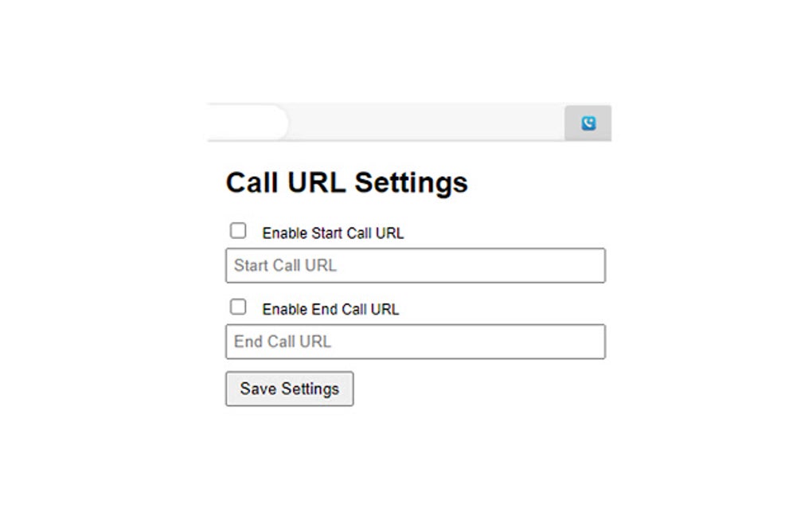Click the Call URL Settings heading
This screenshot has height=508, width=812.
(347, 182)
